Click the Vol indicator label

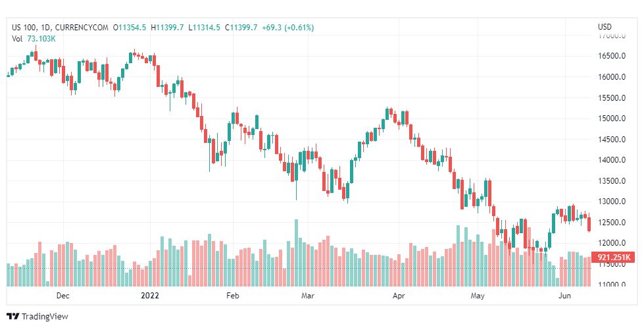[x=17, y=39]
